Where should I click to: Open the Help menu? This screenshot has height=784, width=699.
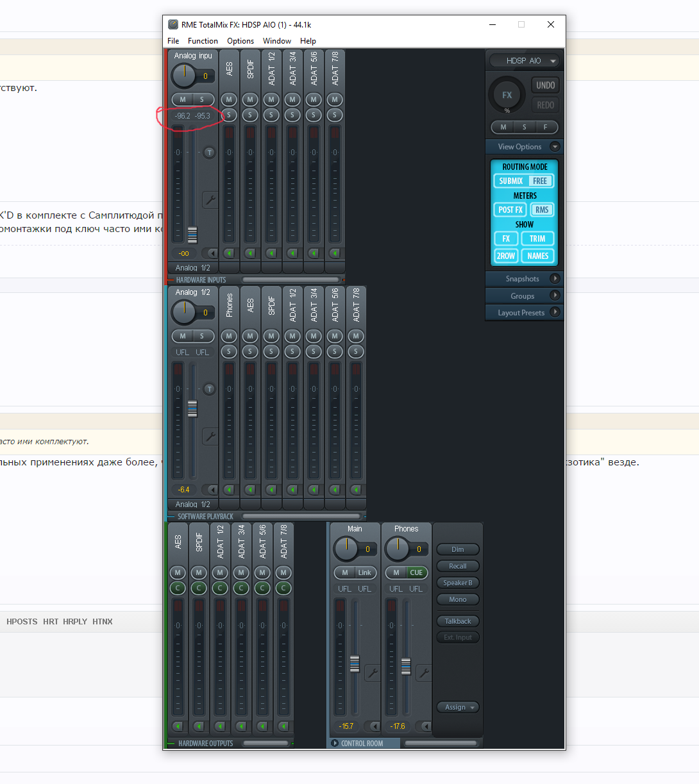[x=308, y=40]
